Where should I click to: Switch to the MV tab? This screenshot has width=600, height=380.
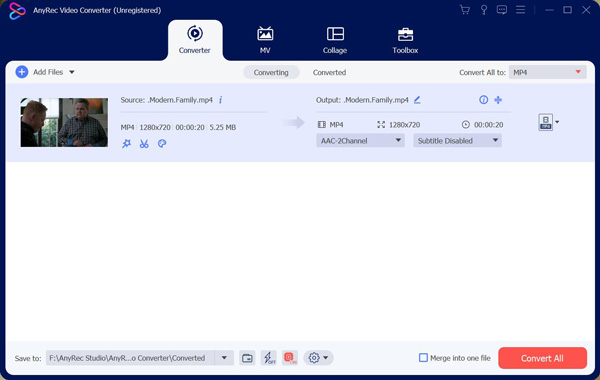click(x=265, y=40)
